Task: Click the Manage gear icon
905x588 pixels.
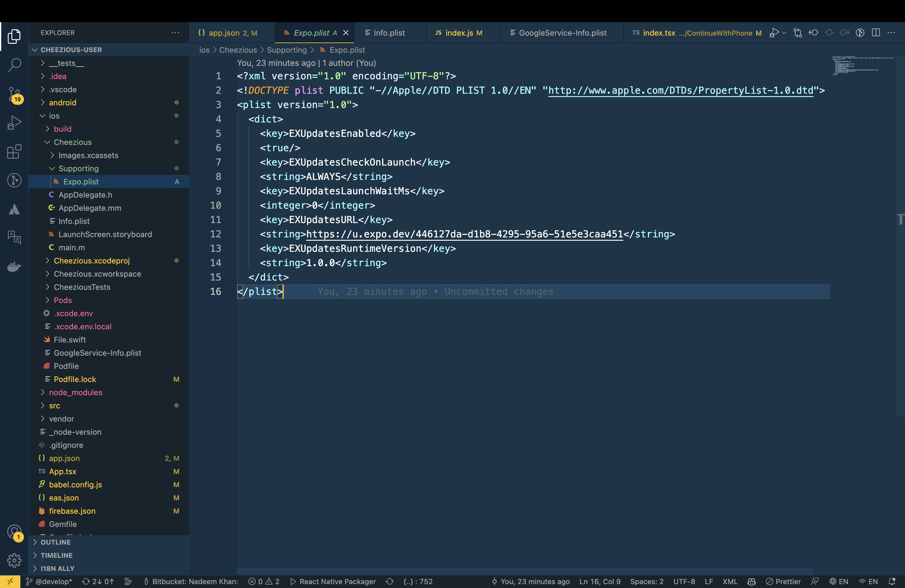Action: [14, 560]
